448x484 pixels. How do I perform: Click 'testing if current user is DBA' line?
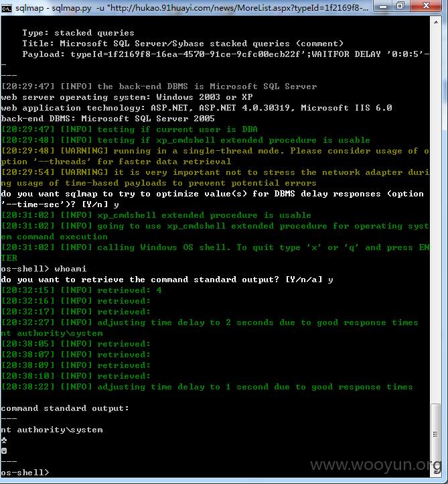coord(129,129)
